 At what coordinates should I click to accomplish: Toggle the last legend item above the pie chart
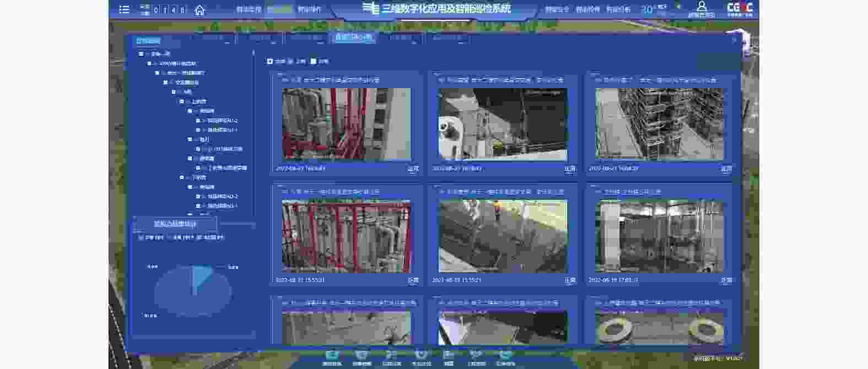(211, 237)
